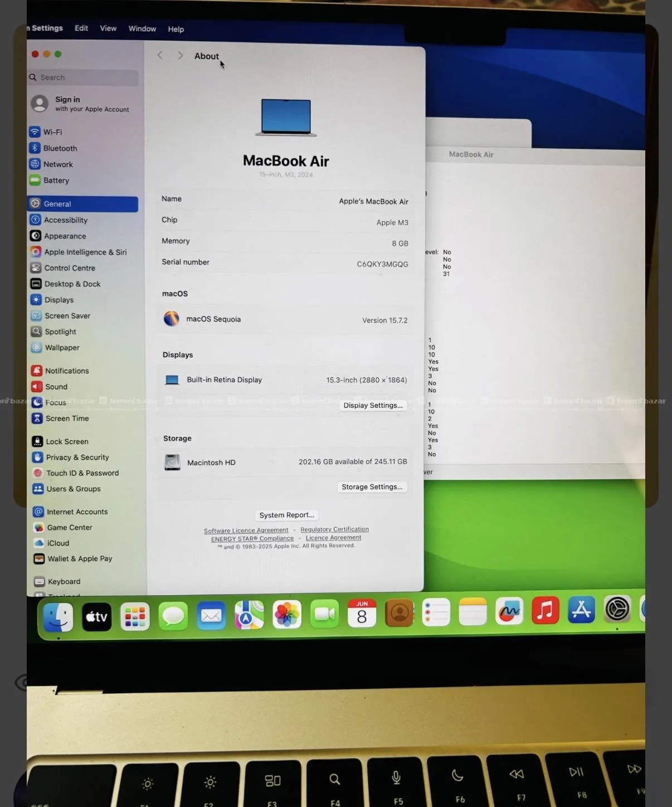Viewport: 672px width, 807px height.
Task: Click the Display Settings... button
Action: (x=373, y=405)
